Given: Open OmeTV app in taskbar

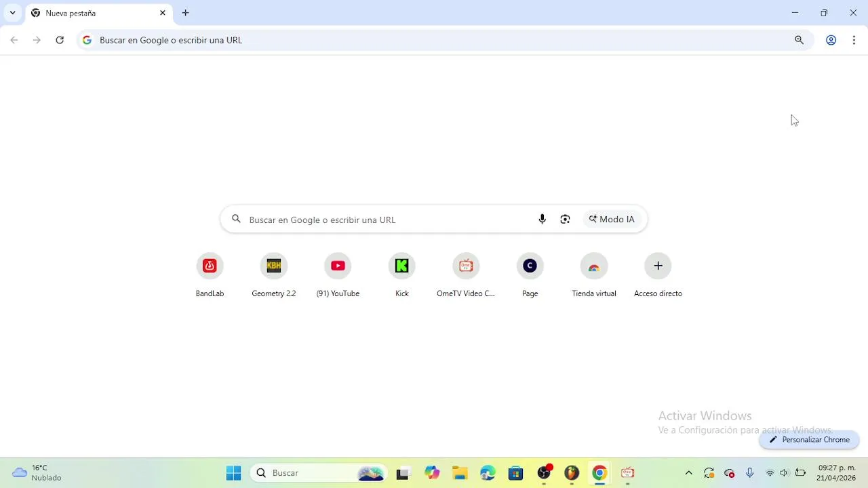Looking at the screenshot, I should tap(627, 473).
